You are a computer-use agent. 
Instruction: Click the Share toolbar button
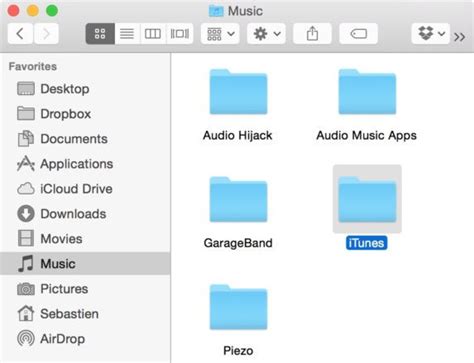pos(312,34)
